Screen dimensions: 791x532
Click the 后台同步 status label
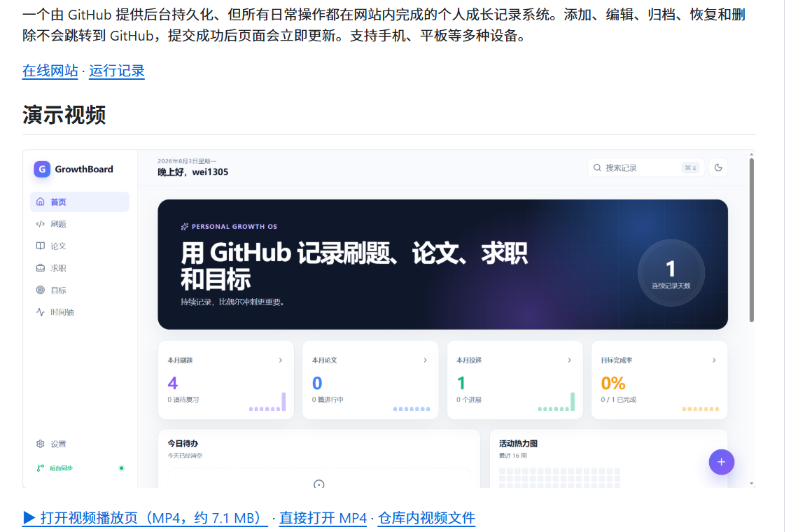61,468
